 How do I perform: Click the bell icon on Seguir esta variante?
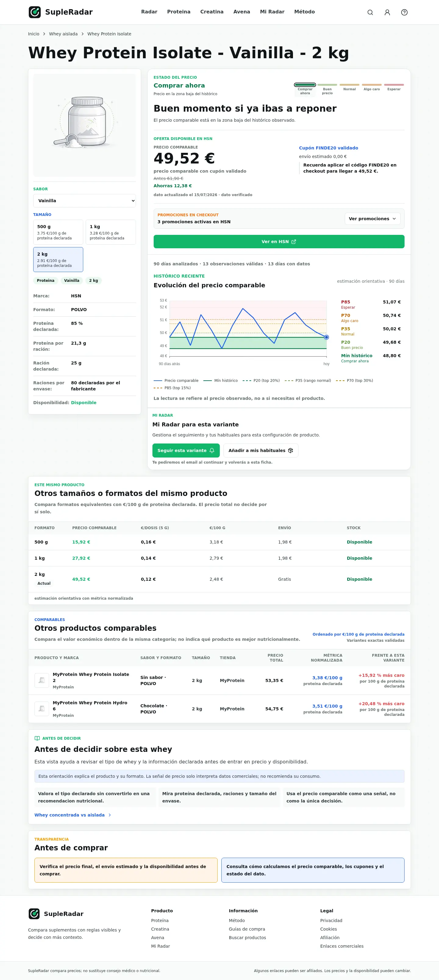(x=212, y=451)
